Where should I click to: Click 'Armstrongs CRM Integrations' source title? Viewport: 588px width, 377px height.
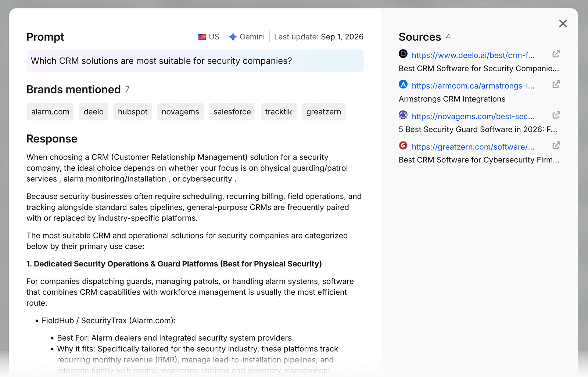452,99
